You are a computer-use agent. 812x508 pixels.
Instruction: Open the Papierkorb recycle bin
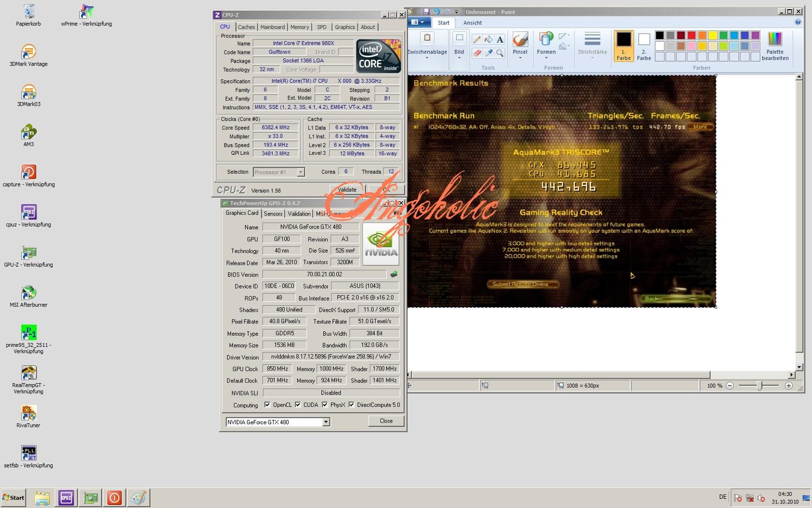pos(28,15)
